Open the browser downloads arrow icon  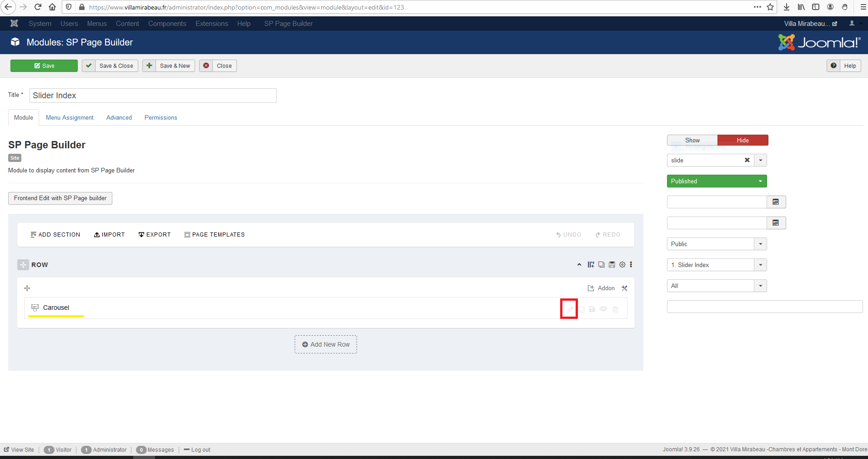(787, 7)
